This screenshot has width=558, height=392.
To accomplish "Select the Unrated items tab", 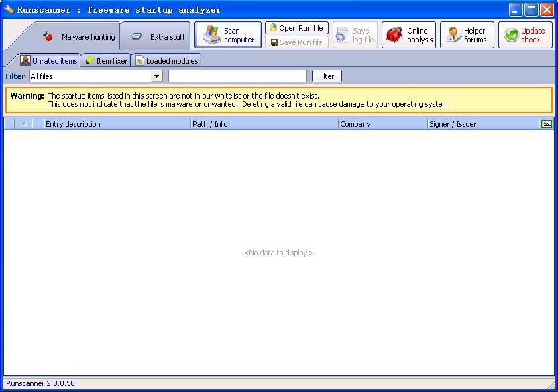I will [x=50, y=61].
